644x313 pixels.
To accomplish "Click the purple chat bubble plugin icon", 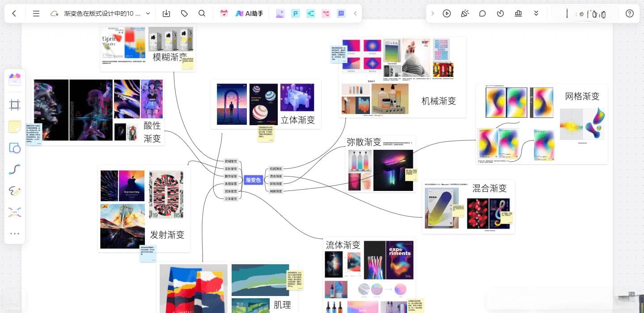I will (341, 13).
